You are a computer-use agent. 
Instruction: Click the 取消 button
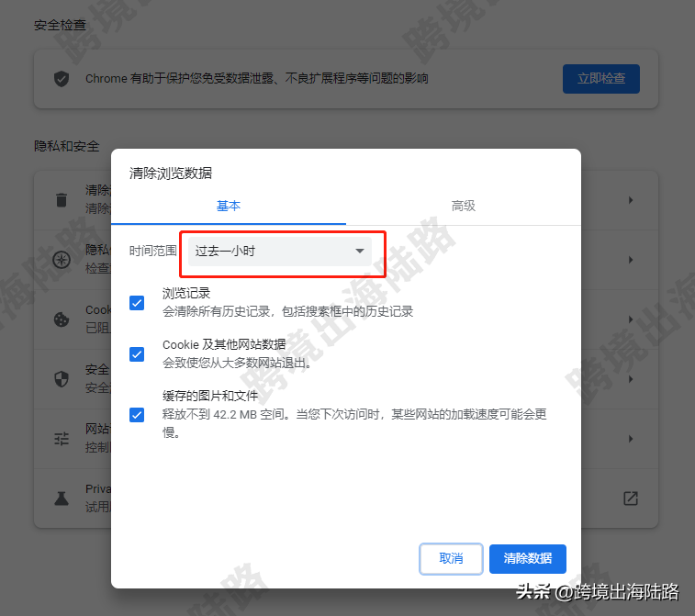tap(451, 558)
